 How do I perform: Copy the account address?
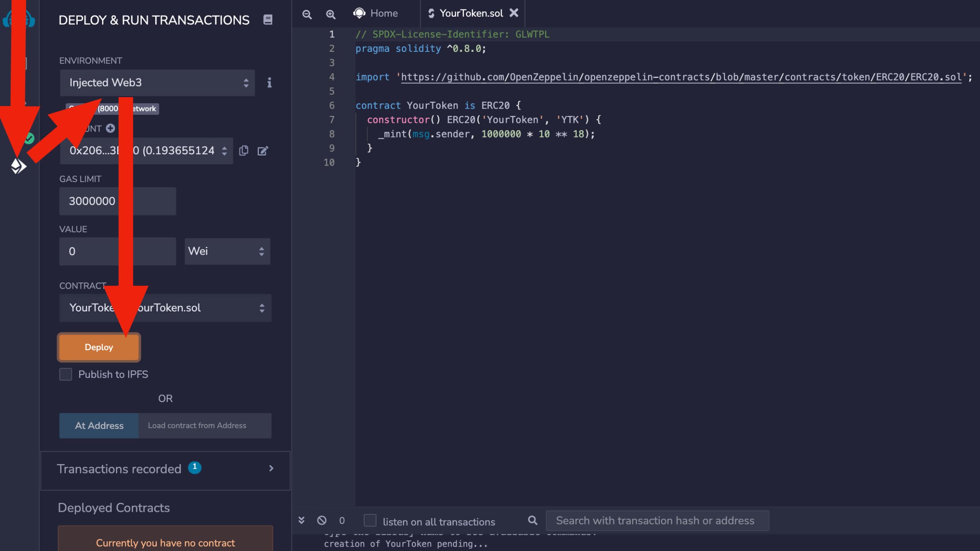tap(243, 151)
